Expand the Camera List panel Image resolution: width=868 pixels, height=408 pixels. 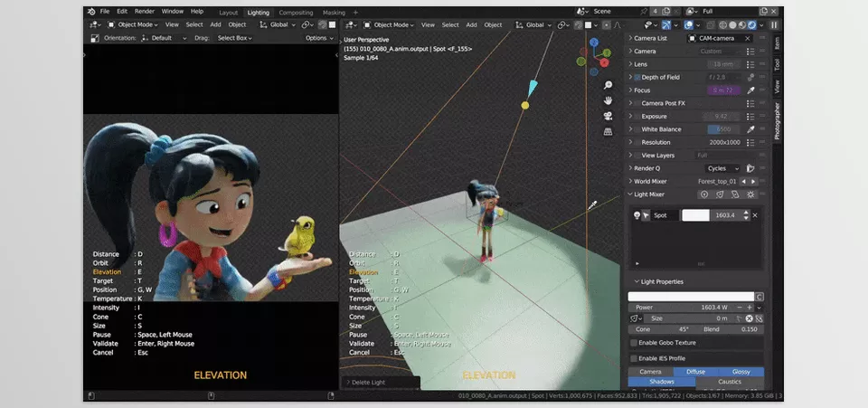click(x=630, y=38)
